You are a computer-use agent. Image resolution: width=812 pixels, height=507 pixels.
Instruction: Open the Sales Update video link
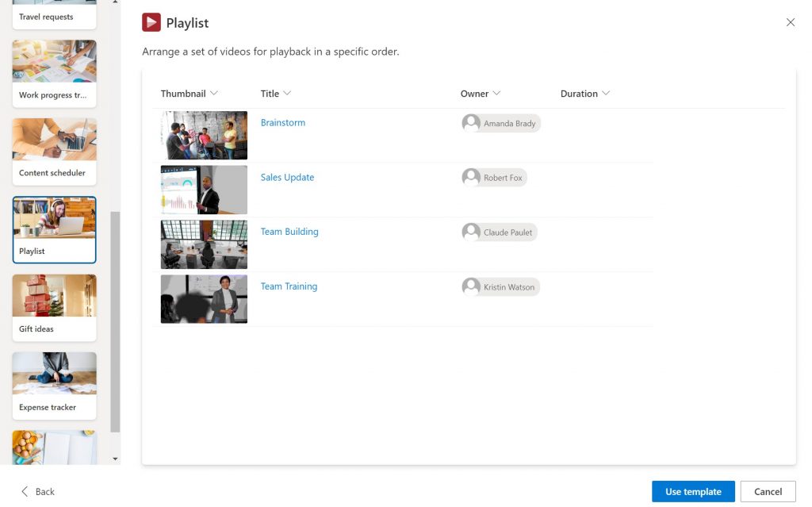(287, 177)
